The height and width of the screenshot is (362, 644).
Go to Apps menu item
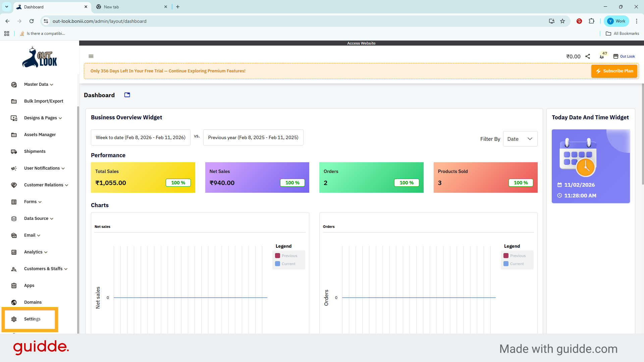pyautogui.click(x=29, y=286)
